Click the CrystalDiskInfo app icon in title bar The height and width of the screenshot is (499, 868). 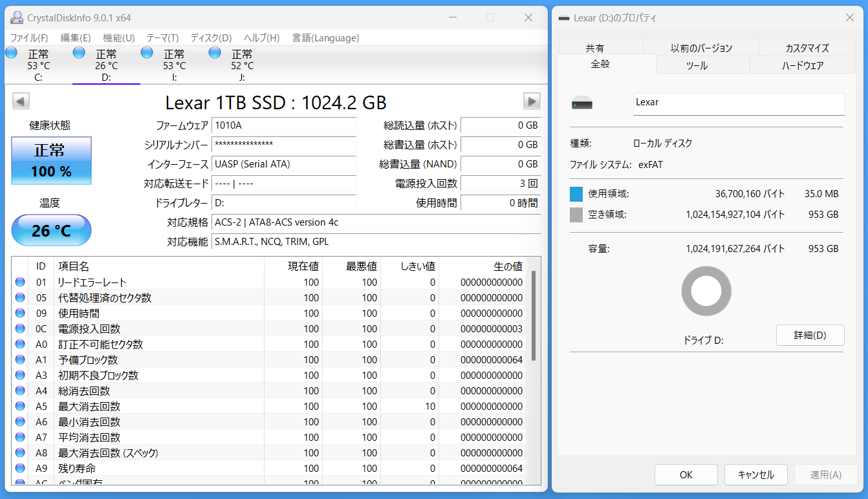17,17
